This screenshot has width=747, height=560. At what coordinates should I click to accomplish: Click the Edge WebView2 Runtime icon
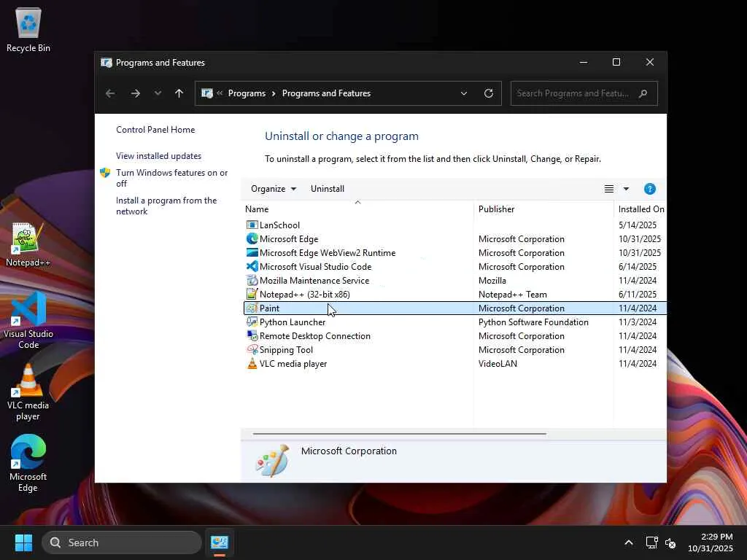tap(252, 252)
